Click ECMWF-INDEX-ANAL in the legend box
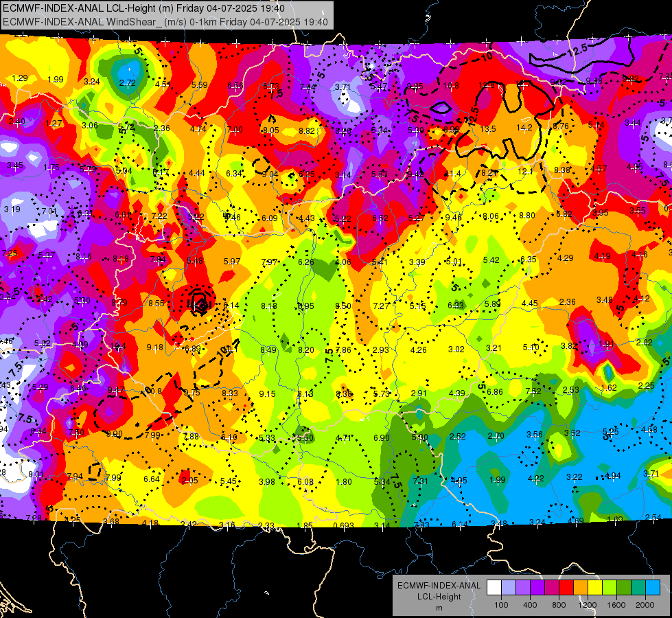Viewport: 672px width, 618px height. [x=439, y=586]
